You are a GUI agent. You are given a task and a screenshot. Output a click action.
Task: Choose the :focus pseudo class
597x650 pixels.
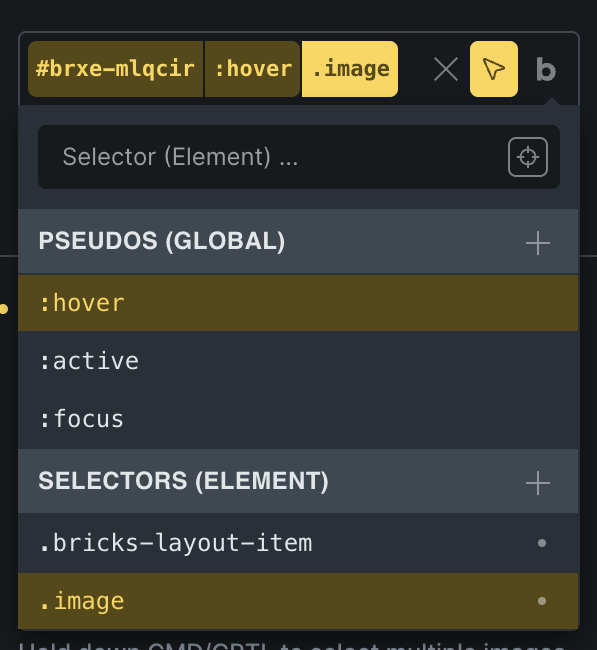[298, 419]
